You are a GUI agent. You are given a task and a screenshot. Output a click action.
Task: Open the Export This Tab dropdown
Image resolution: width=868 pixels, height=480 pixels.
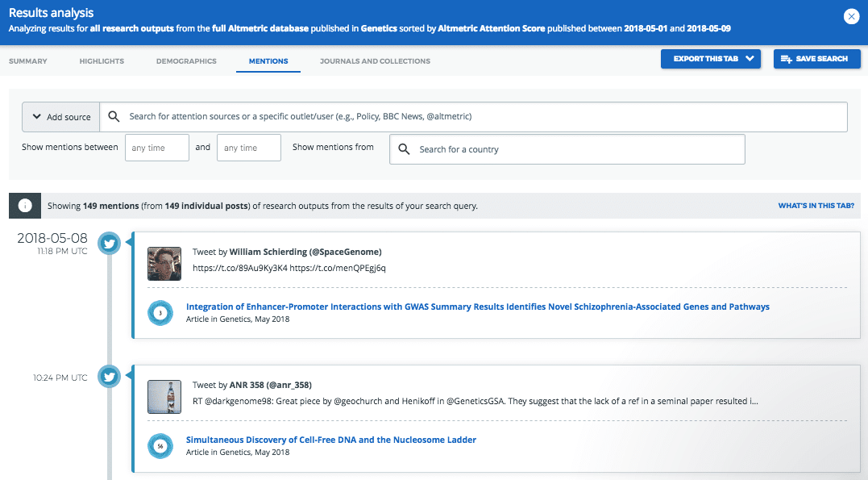tap(710, 59)
